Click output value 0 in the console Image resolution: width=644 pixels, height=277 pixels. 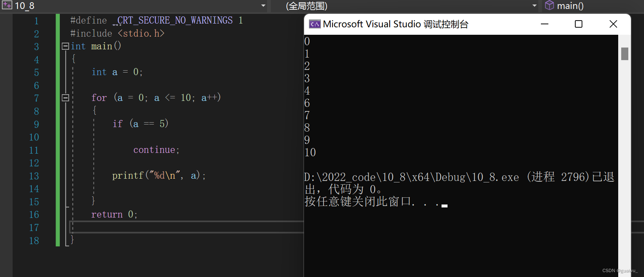307,41
